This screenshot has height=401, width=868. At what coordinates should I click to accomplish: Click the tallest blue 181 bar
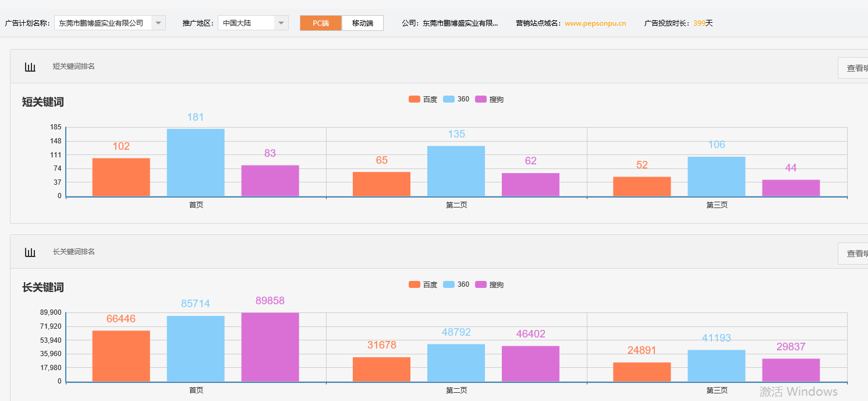[x=196, y=162]
